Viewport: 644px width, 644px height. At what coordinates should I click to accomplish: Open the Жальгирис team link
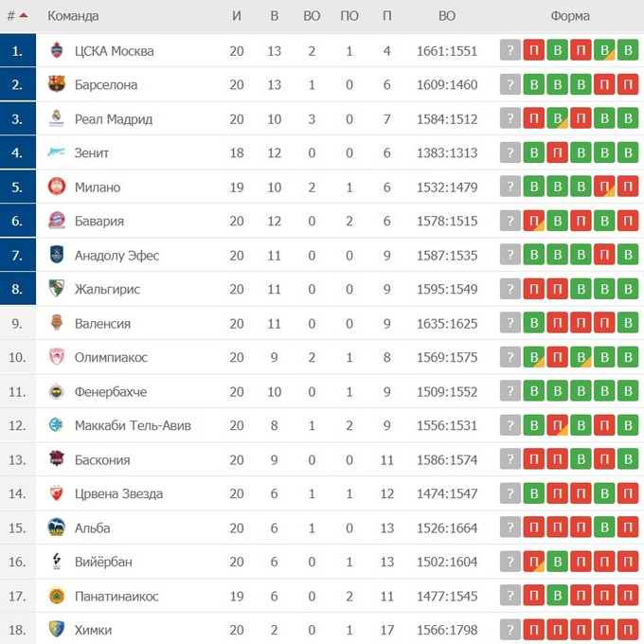pos(107,290)
